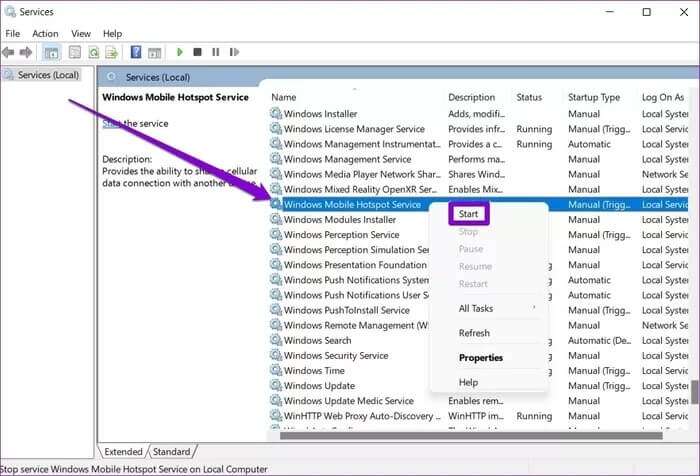Switch to the Standard tab
The height and width of the screenshot is (476, 700).
(171, 451)
